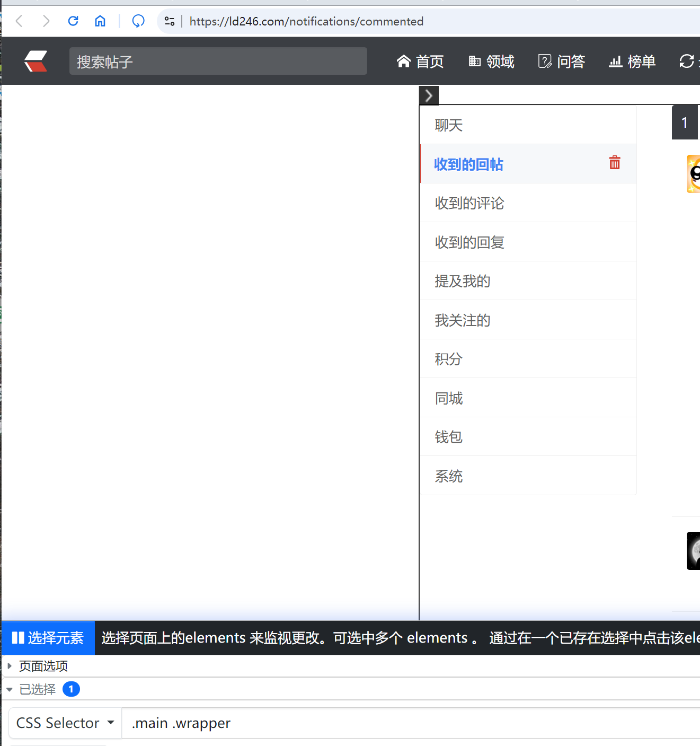The image size is (700, 746).
Task: Click the circular arrow icon next to home
Action: pos(138,21)
